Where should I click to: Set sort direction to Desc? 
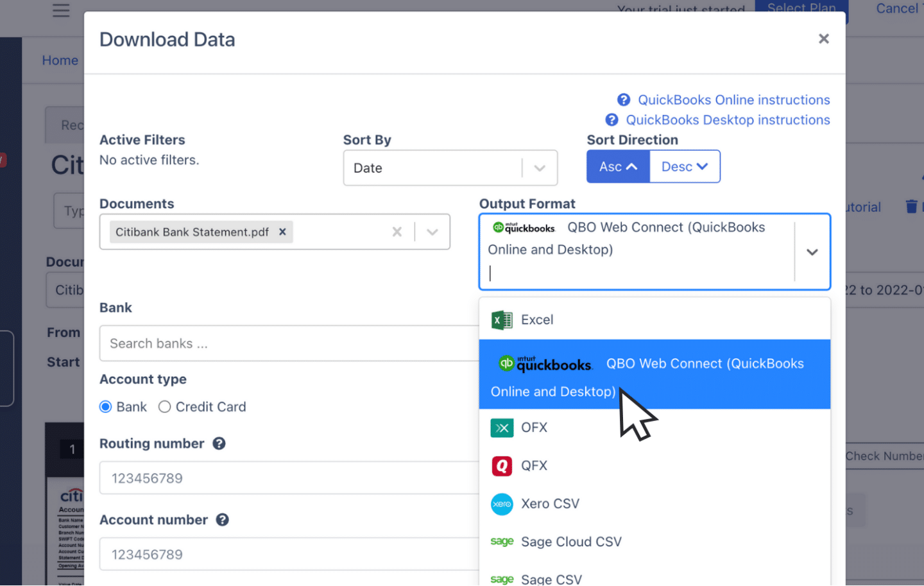(685, 167)
